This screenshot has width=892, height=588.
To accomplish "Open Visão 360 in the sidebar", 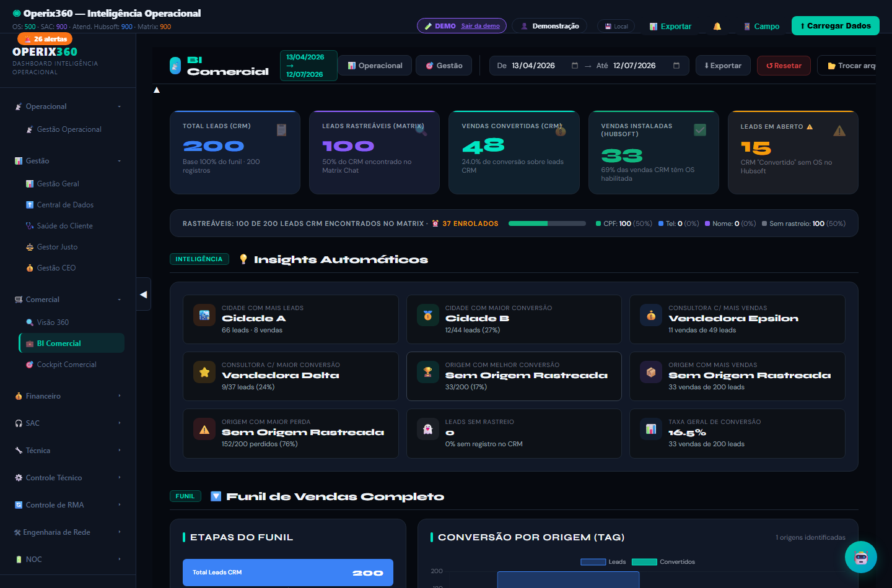I will (x=71, y=322).
